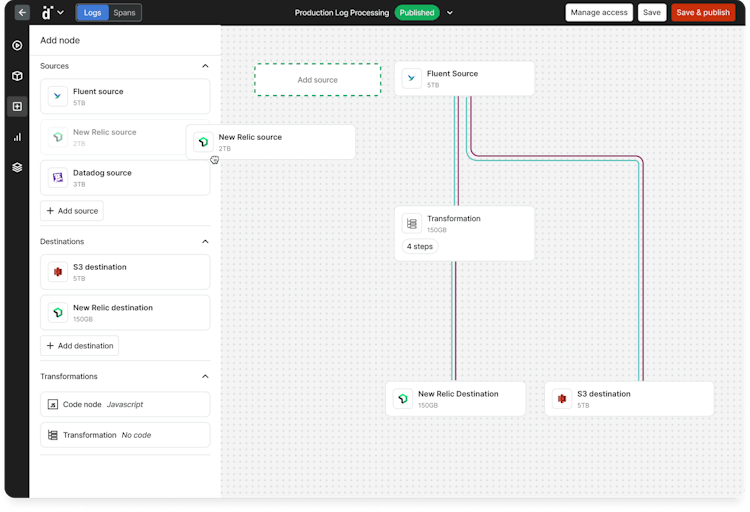750x512 pixels.
Task: Collapse the Transformations section
Action: [205, 377]
